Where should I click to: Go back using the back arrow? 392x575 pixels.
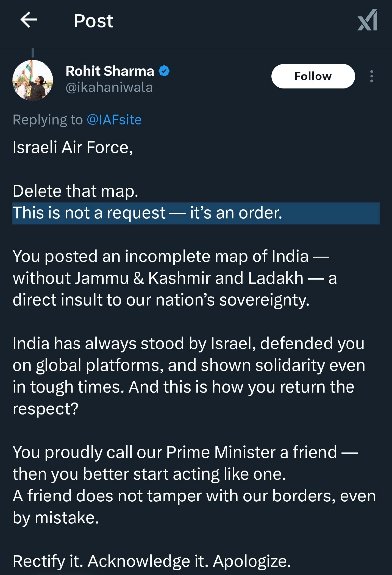click(29, 20)
